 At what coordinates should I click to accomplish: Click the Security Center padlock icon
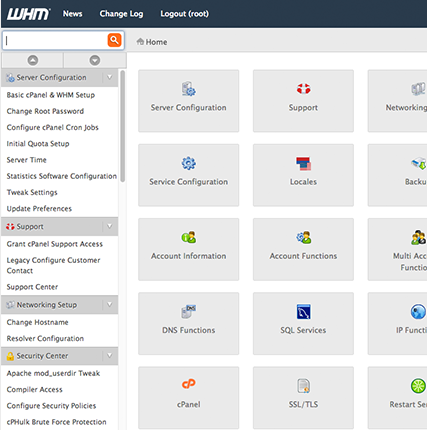pos(10,356)
